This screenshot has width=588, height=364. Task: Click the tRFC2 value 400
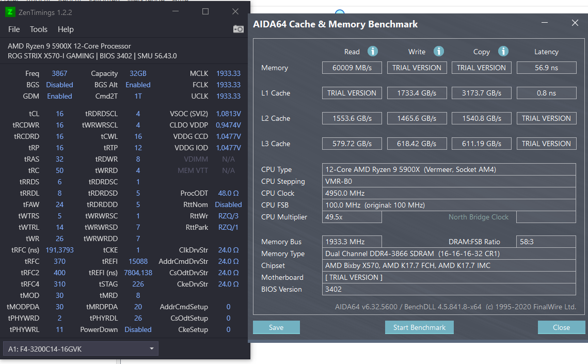click(59, 273)
